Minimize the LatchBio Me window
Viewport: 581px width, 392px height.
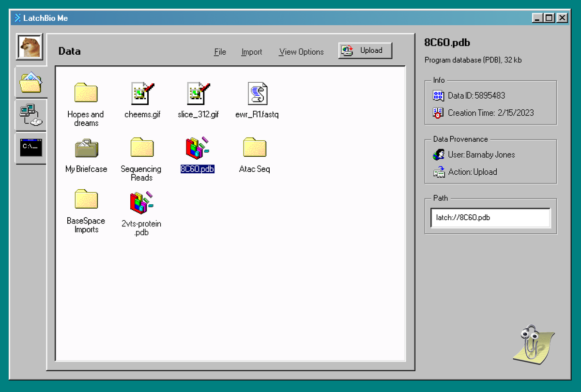537,18
